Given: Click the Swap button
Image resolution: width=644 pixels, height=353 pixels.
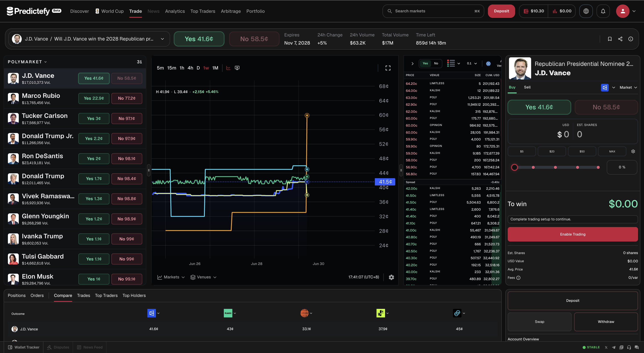Looking at the screenshot, I should (539, 322).
